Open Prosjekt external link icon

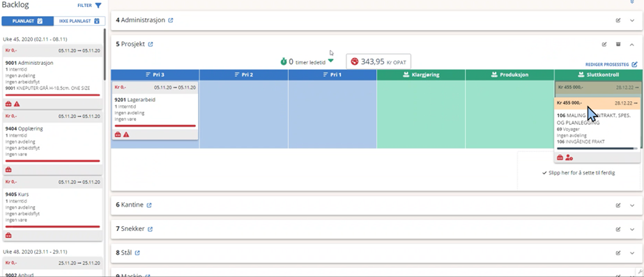151,45
